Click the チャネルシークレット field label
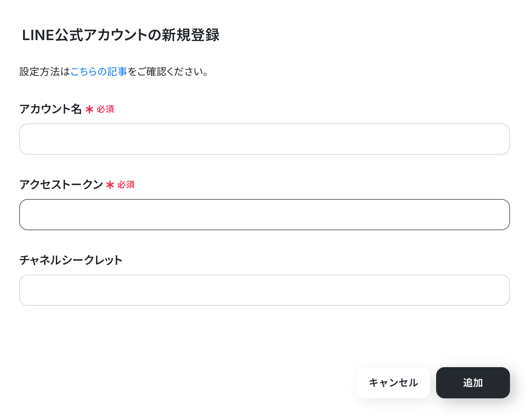Screen dimensions: 532x420 [71, 260]
